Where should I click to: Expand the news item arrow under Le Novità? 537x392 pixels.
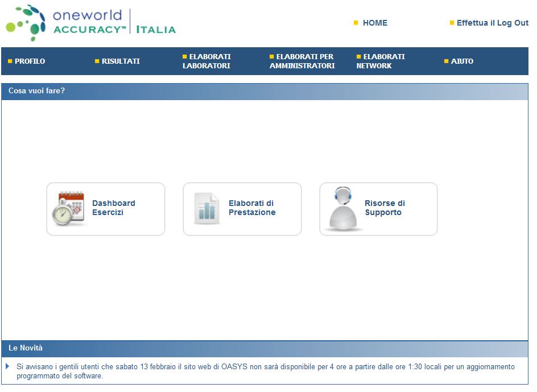(7, 366)
